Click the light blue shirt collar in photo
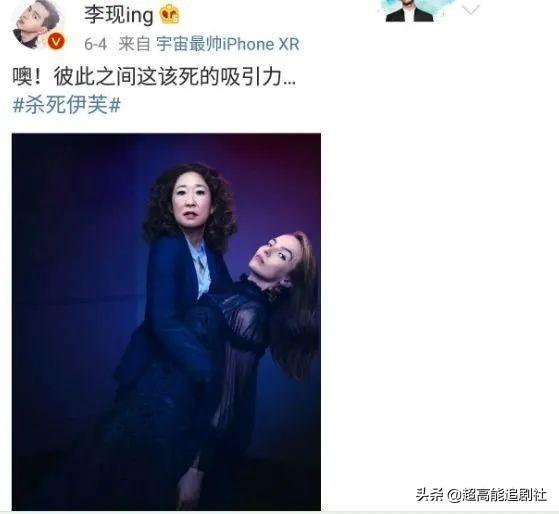 (x=201, y=266)
